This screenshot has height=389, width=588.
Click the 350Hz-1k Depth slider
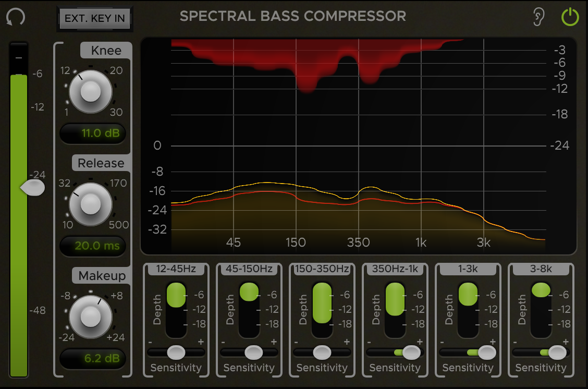pos(395,309)
